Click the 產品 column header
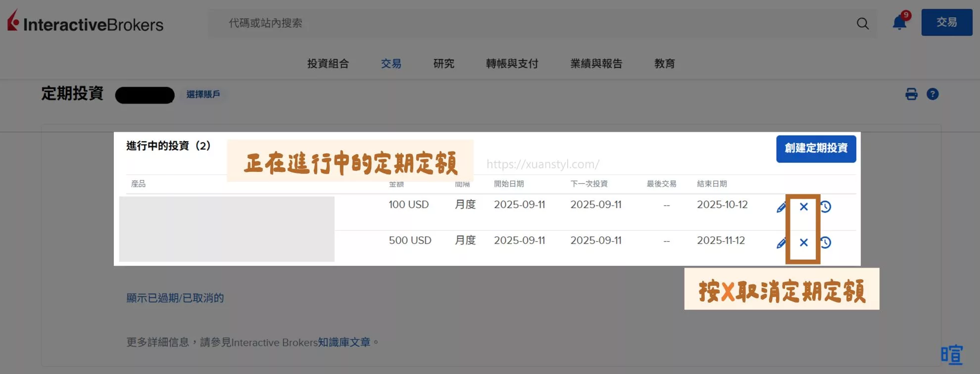Viewport: 980px width, 374px height. (x=138, y=184)
